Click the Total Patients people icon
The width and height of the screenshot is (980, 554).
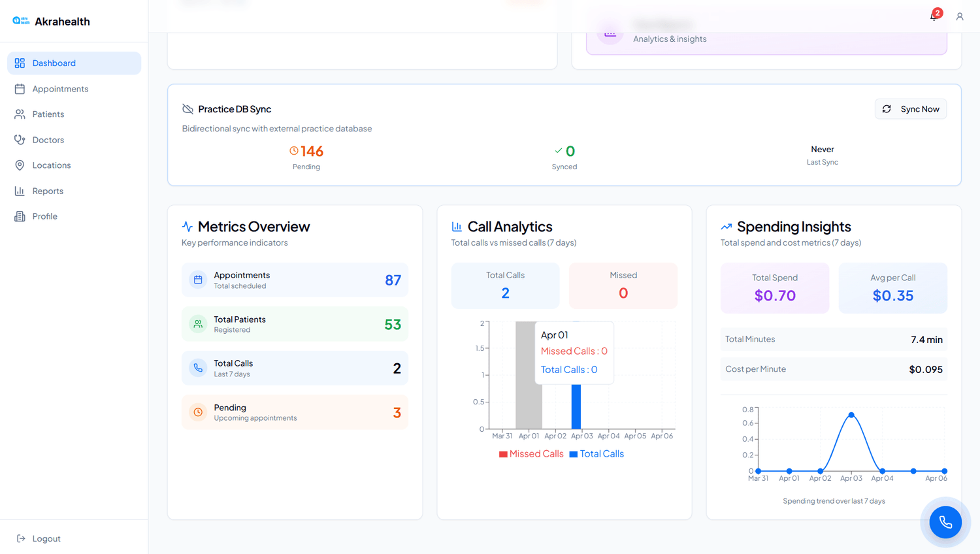tap(198, 324)
